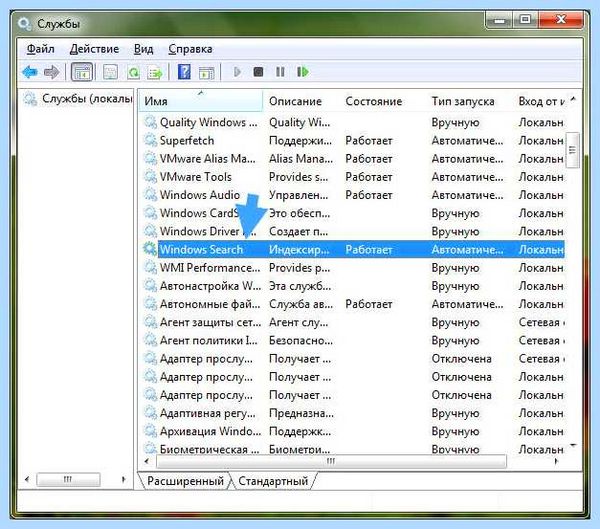This screenshot has width=600, height=529.
Task: Select the VMware Tools service
Action: coord(354,177)
